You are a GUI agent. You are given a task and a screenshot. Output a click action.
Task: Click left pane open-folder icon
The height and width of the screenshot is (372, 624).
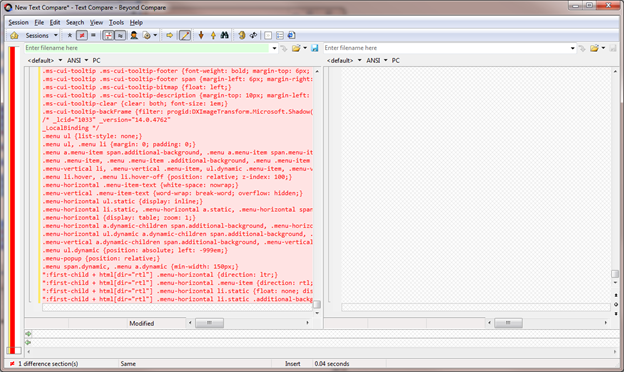pos(296,48)
